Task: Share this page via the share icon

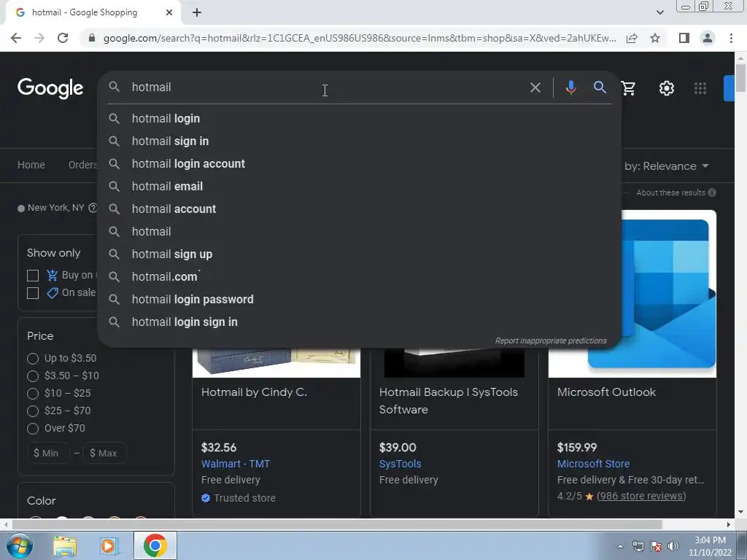Action: click(632, 38)
